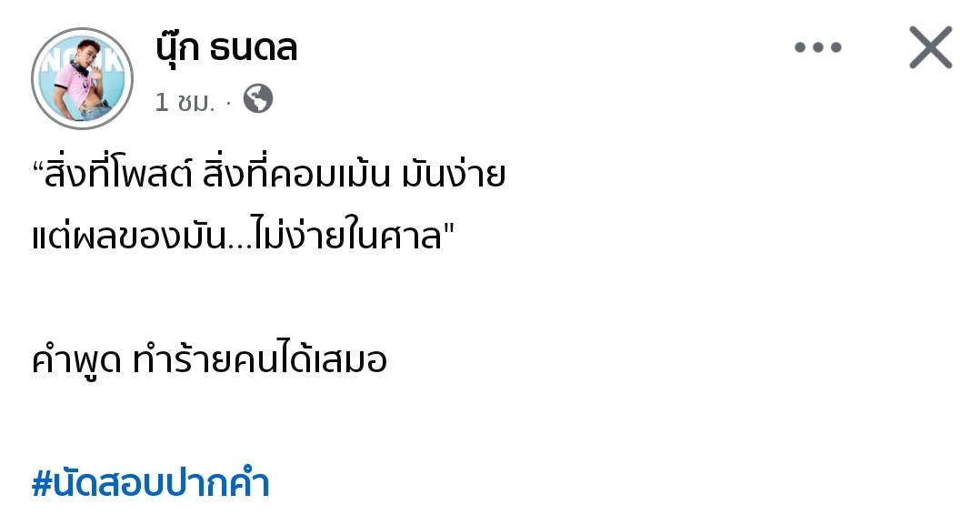The height and width of the screenshot is (515, 980).
Task: Click the line starting with สิ่งที่โพสต์
Action: click(x=268, y=176)
